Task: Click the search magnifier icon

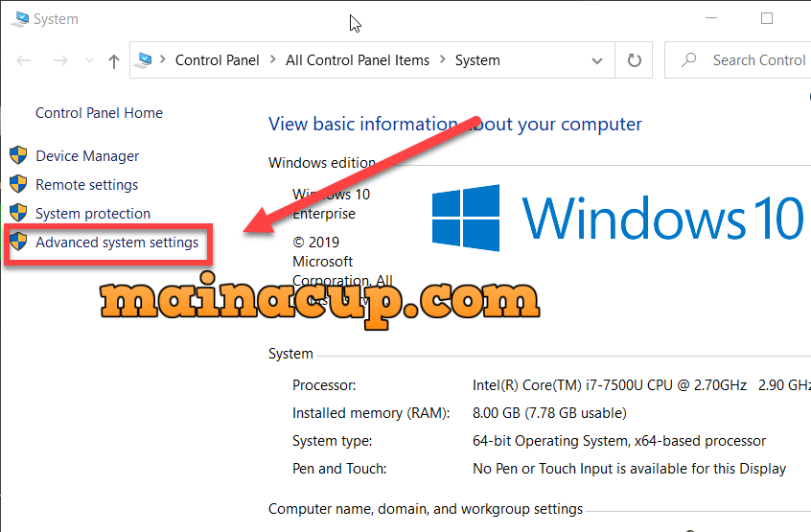Action: point(688,60)
